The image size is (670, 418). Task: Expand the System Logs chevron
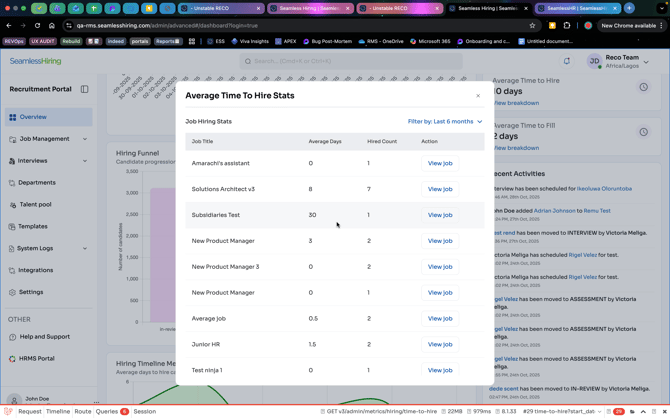[85, 248]
